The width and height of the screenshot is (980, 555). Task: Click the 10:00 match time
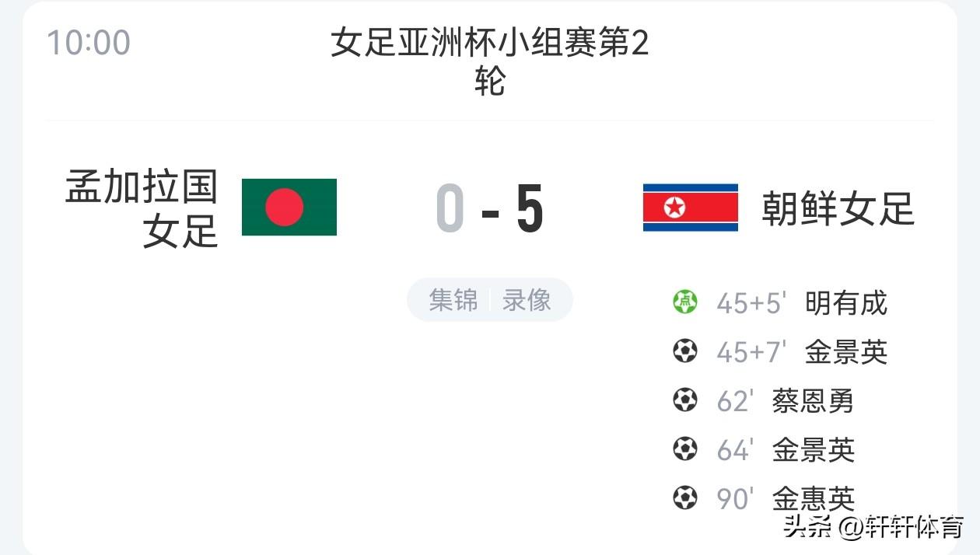pyautogui.click(x=89, y=42)
